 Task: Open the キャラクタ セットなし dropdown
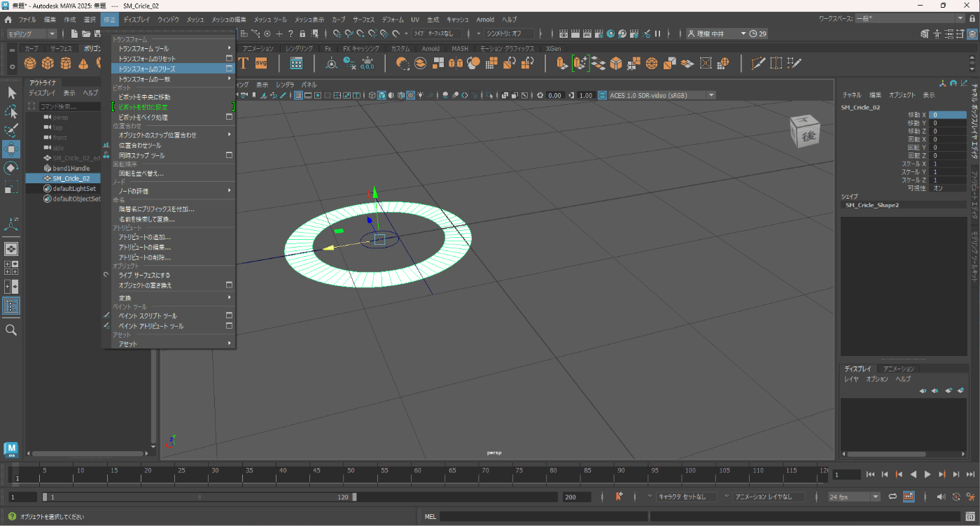click(686, 497)
